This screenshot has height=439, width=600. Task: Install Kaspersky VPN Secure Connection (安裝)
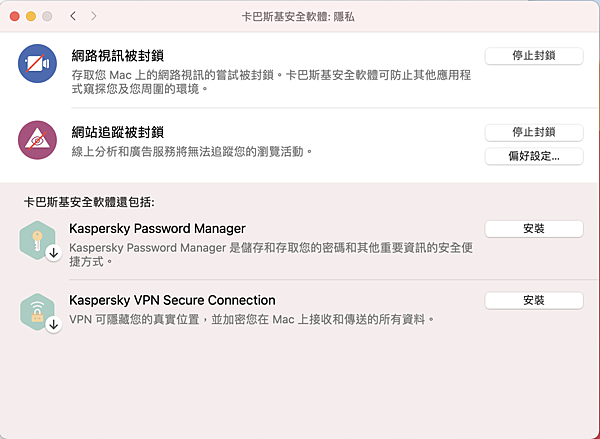(x=533, y=300)
